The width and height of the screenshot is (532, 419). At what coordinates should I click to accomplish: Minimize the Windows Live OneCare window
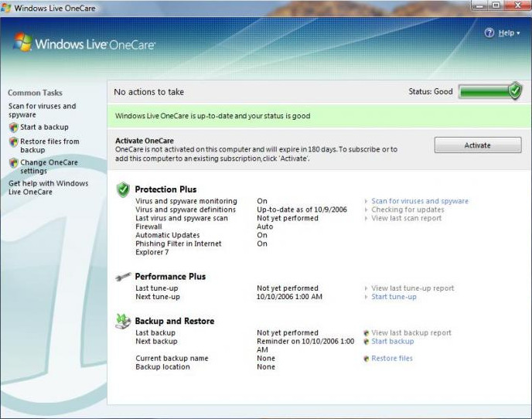479,5
